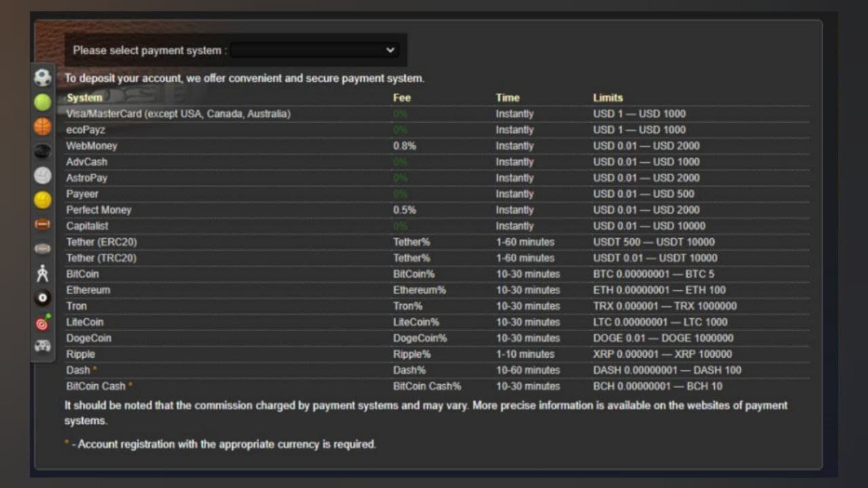Open the payment system dropdown
Viewport: 868px width, 488px height.
[313, 50]
